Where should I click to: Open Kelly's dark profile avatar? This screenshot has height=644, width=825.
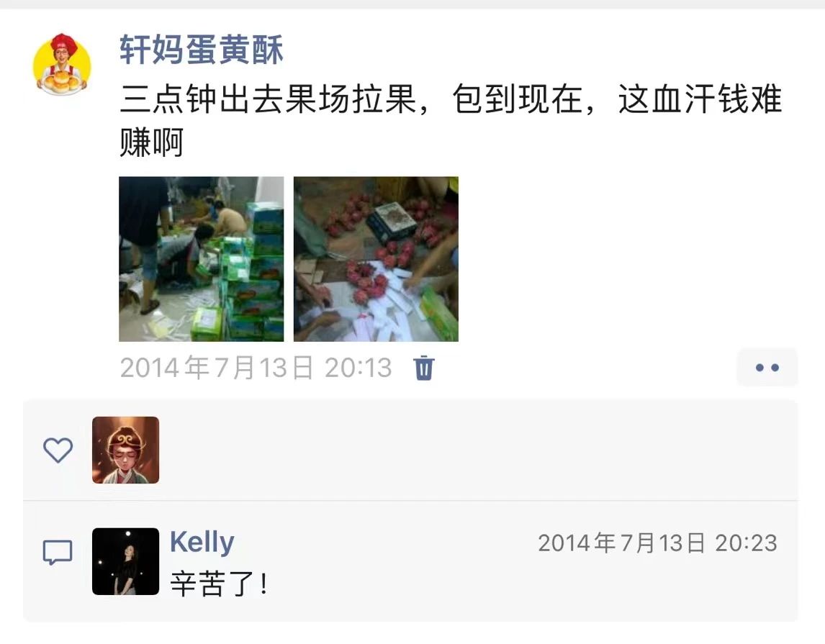point(126,561)
